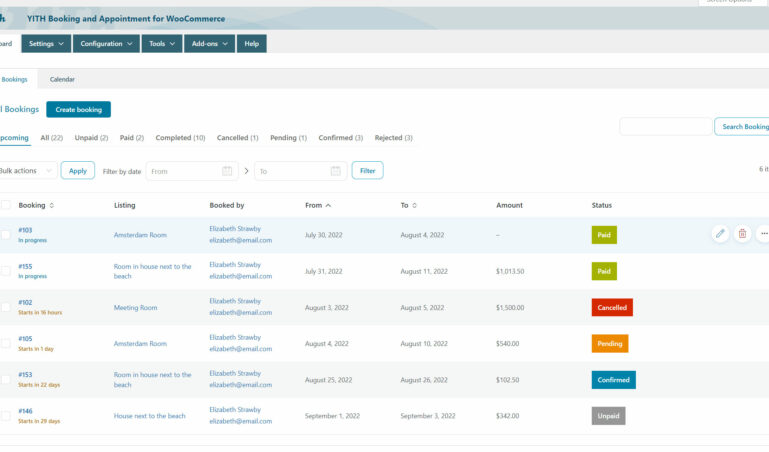Show All (22) bookings
The width and height of the screenshot is (769, 452).
click(x=51, y=138)
